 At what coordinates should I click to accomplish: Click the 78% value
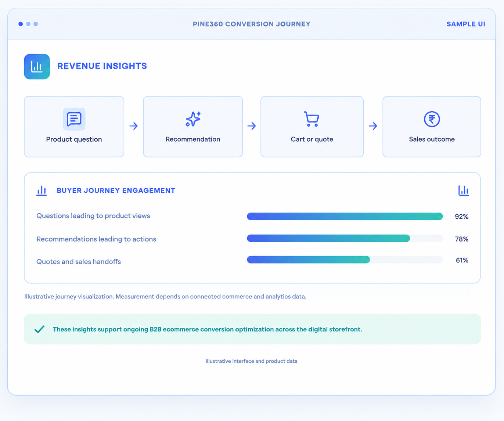[461, 239]
